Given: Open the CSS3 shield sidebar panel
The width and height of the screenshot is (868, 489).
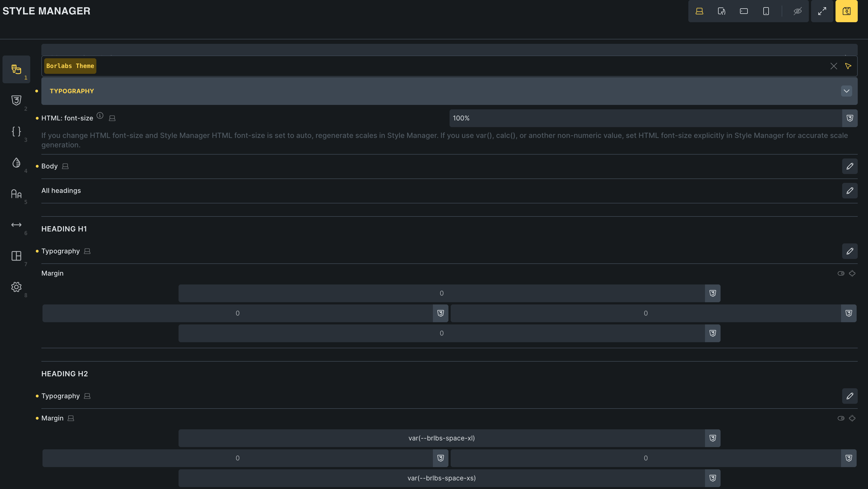Looking at the screenshot, I should click(x=16, y=100).
